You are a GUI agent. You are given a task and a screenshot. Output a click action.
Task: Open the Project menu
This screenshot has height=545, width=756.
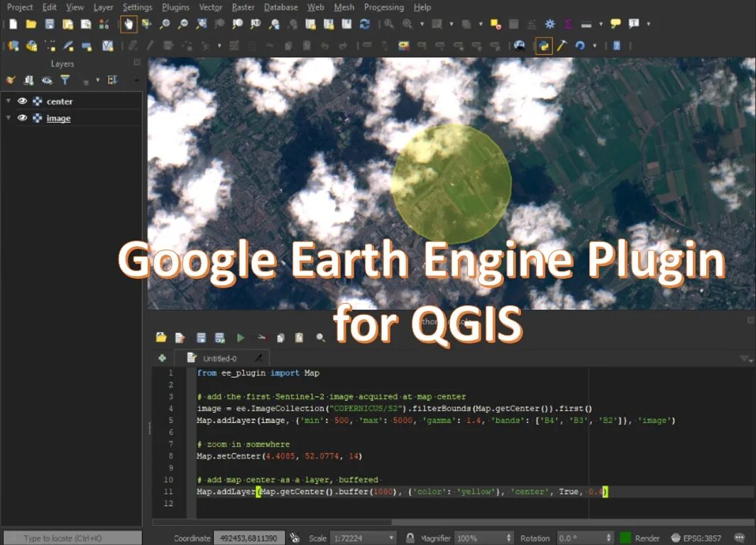click(20, 7)
